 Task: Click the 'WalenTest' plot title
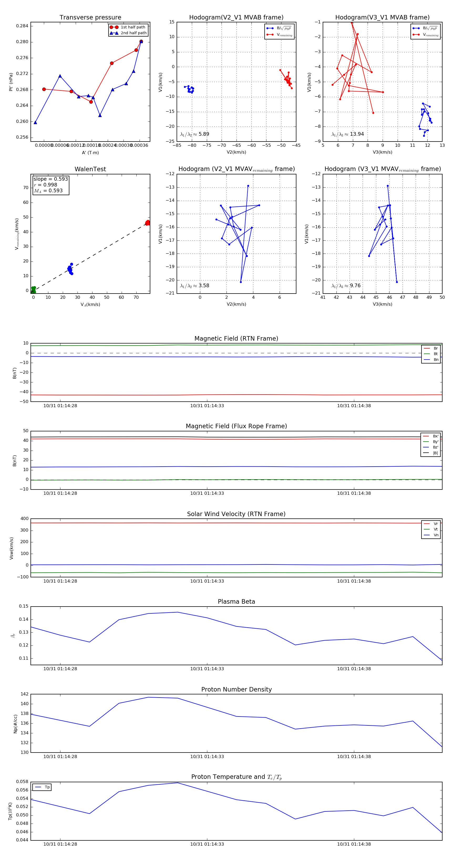pos(90,169)
